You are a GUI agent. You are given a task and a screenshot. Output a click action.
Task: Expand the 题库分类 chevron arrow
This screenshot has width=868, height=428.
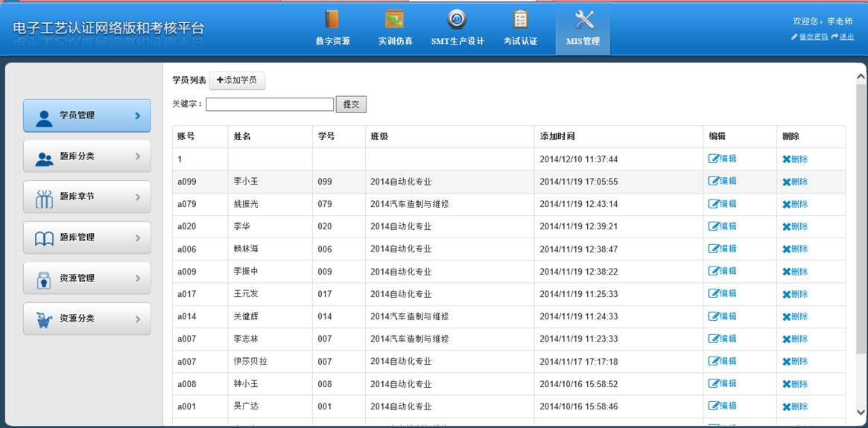pyautogui.click(x=138, y=156)
